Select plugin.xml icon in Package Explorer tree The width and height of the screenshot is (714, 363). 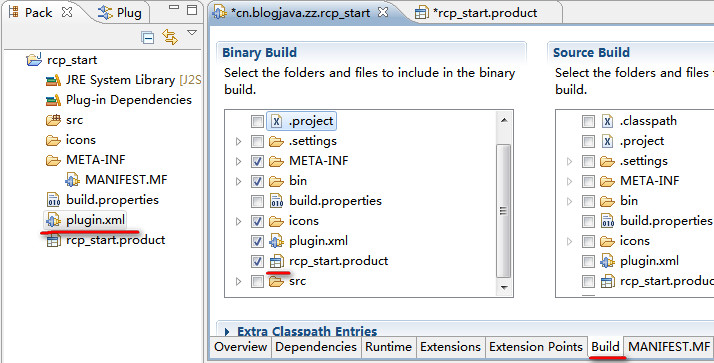click(x=53, y=220)
